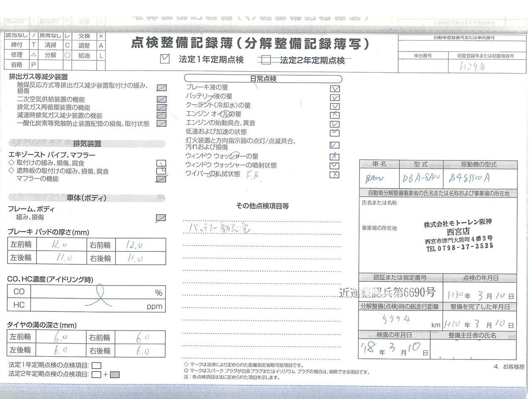
Task: Click the 日常点検 section header
Action: 263,79
